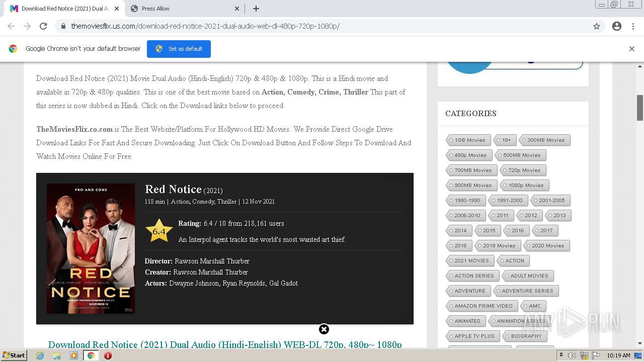This screenshot has width=644, height=362.
Task: Open Chrome's three-dot menu
Action: 633,26
